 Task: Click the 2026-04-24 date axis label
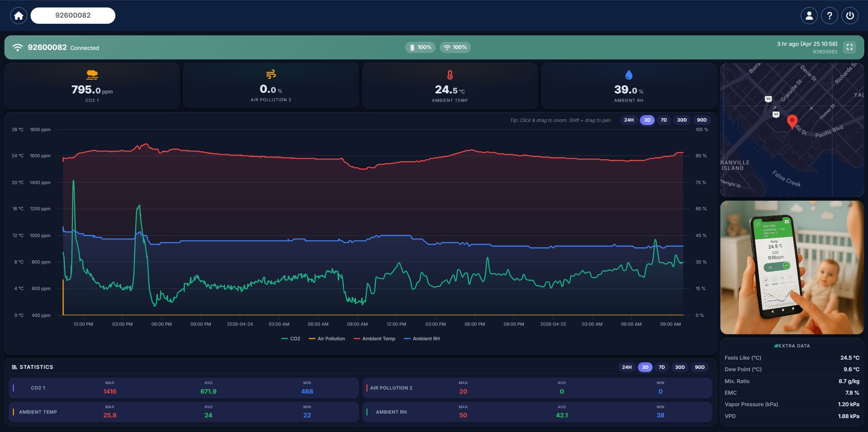tap(240, 324)
